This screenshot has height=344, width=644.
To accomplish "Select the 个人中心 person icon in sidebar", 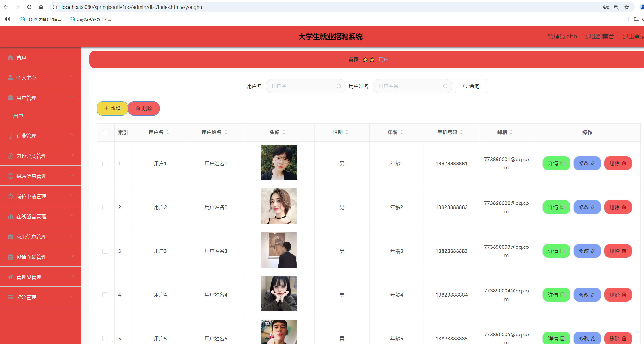I will coord(10,77).
